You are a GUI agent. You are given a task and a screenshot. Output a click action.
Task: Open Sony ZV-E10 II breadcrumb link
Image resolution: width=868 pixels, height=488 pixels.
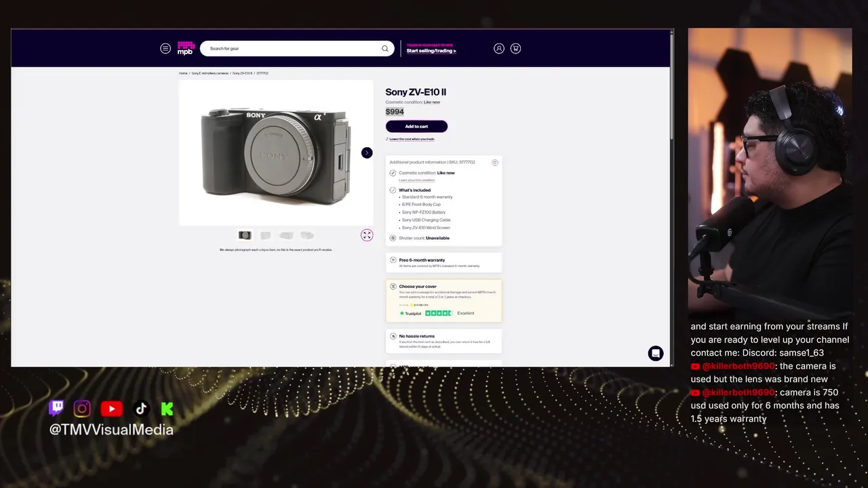(242, 73)
